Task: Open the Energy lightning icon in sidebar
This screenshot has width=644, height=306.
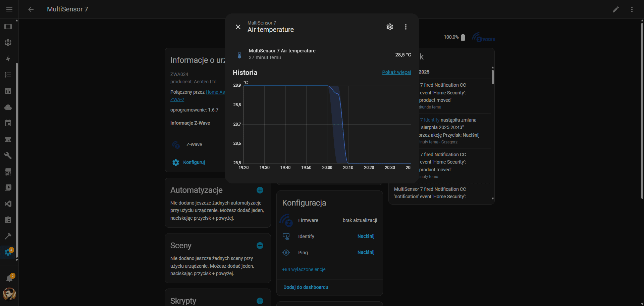Action: click(x=8, y=59)
